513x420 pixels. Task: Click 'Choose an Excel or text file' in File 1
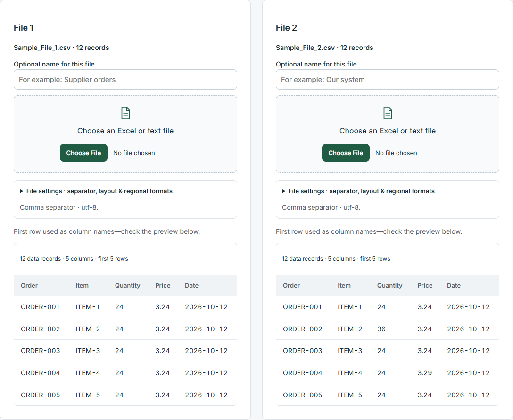tap(125, 131)
